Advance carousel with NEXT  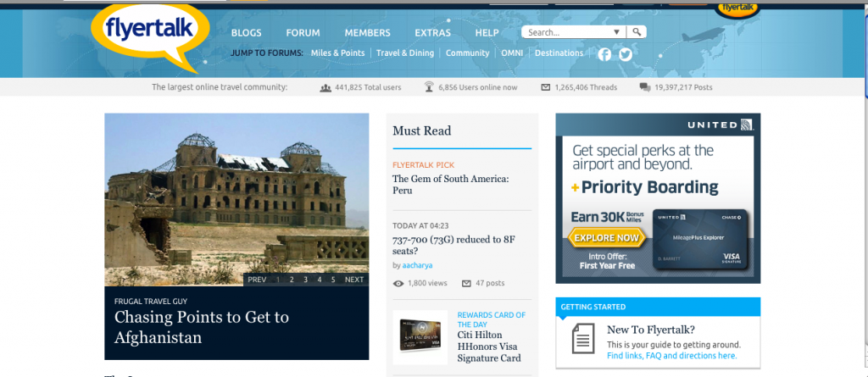coord(354,280)
